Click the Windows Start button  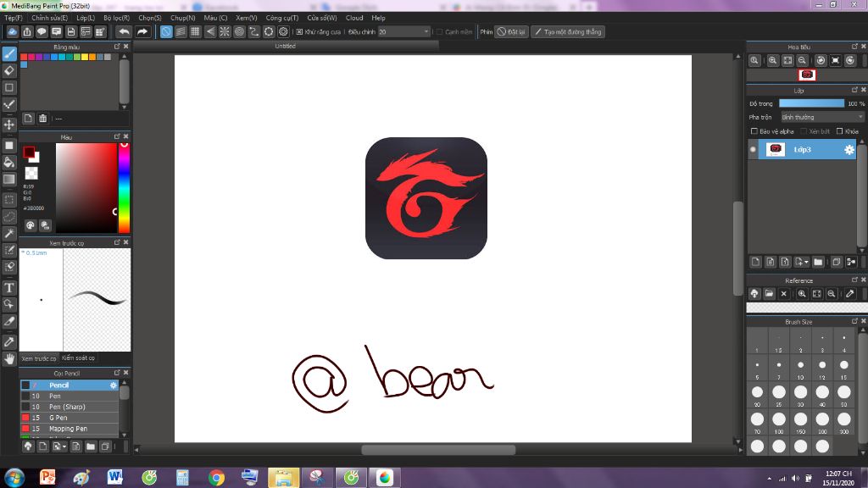14,478
